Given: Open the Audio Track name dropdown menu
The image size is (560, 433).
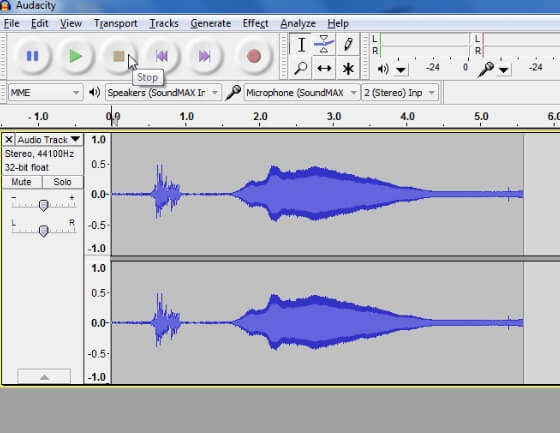Looking at the screenshot, I should [x=49, y=139].
